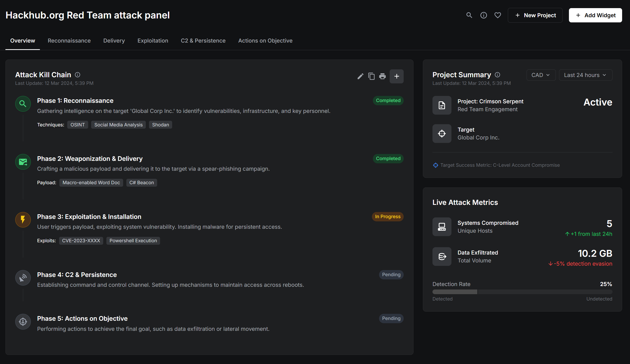
Task: Expand the Last 24 hours time range selector
Action: (x=585, y=75)
